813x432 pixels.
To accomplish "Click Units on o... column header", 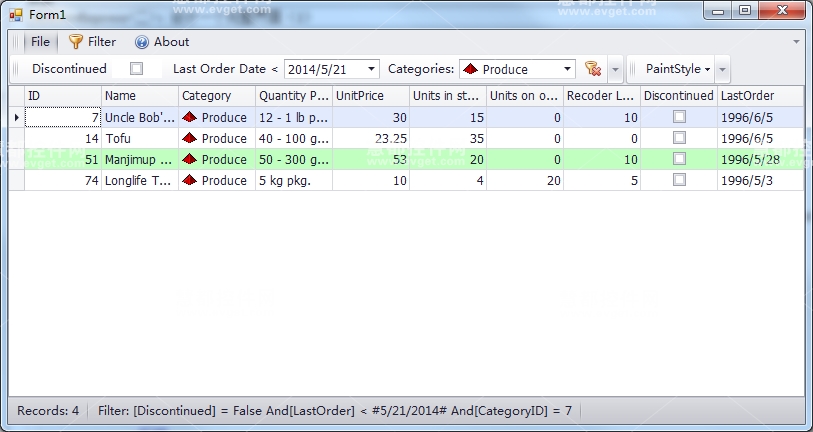I will click(x=525, y=96).
